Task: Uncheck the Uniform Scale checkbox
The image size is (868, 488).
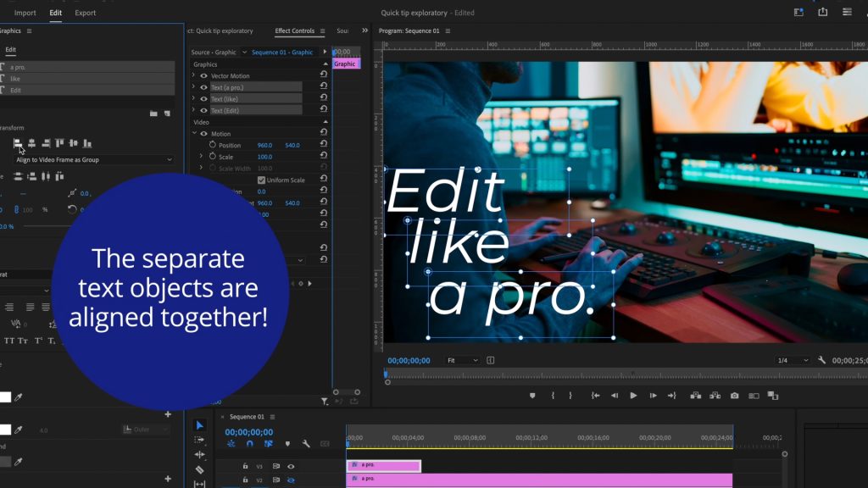Action: pos(261,180)
